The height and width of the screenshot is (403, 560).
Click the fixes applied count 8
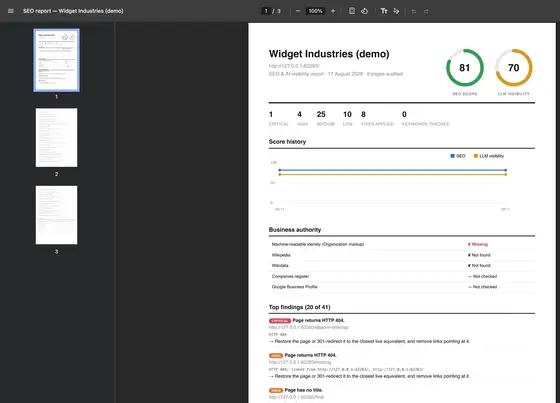pyautogui.click(x=363, y=114)
